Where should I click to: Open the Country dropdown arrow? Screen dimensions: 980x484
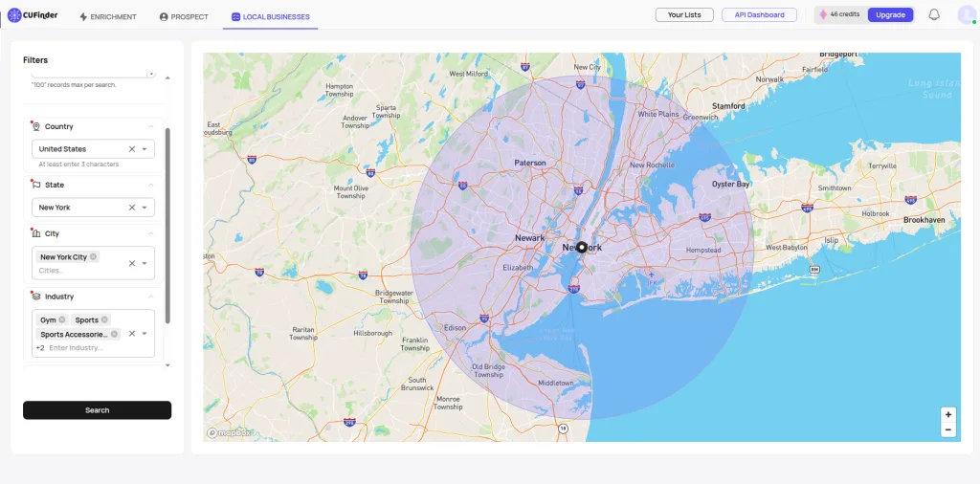[x=145, y=149]
